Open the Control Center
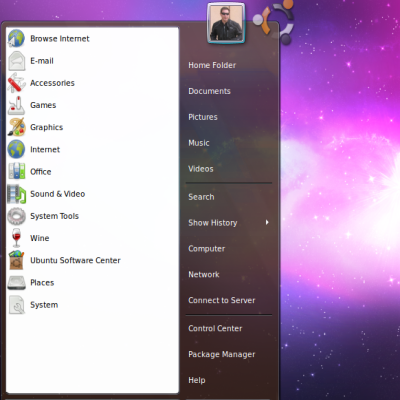400x400 pixels. [215, 328]
